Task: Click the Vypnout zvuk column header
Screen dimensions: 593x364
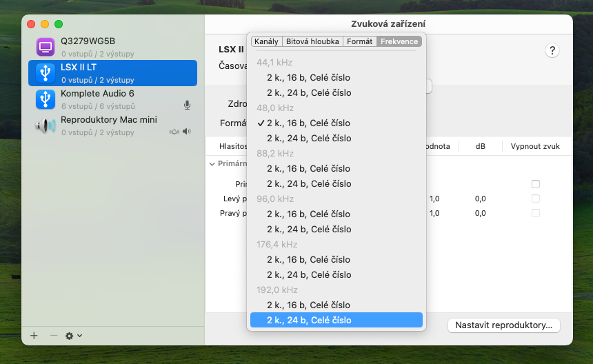Action: (535, 146)
